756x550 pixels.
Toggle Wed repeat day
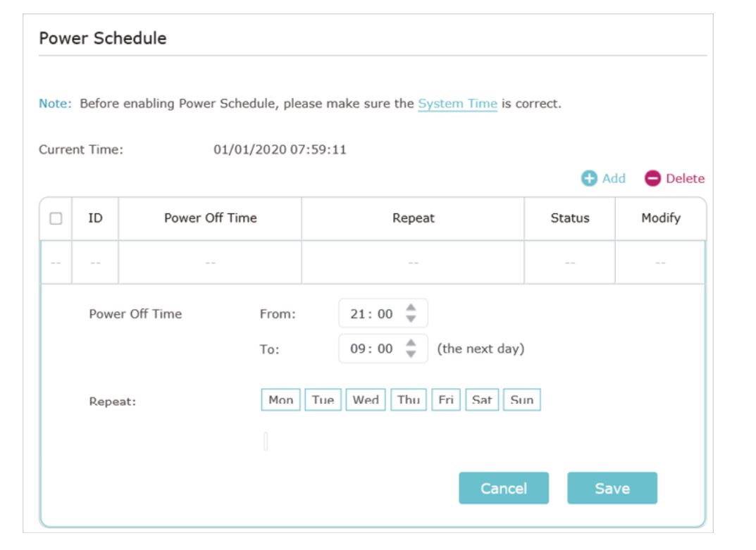pyautogui.click(x=366, y=399)
